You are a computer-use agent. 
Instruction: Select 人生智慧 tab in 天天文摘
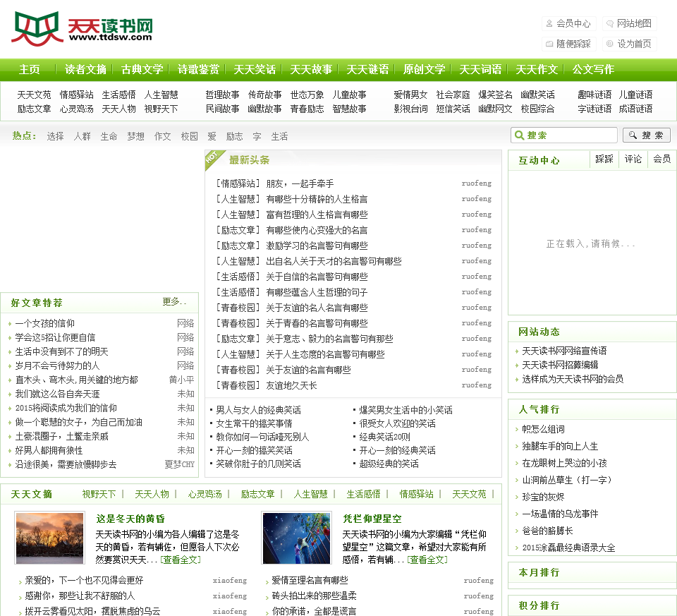[x=310, y=494]
